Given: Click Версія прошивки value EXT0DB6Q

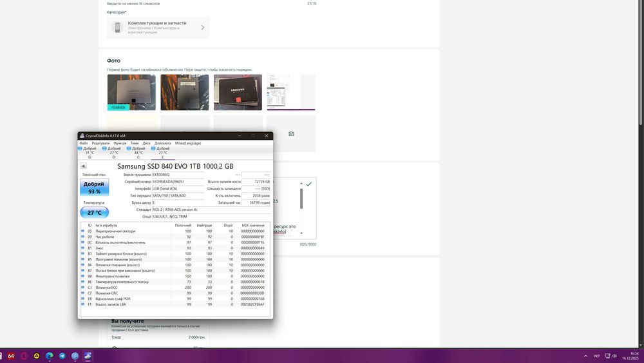Looking at the screenshot, I should (178, 175).
